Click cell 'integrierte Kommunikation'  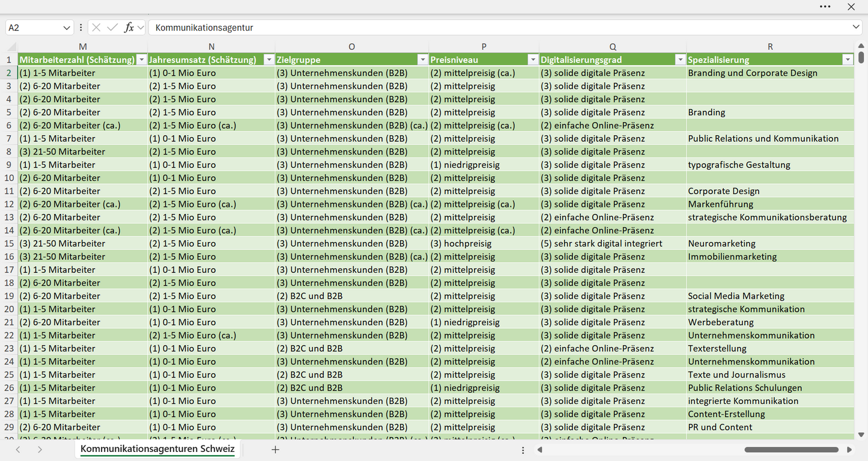[770, 401]
